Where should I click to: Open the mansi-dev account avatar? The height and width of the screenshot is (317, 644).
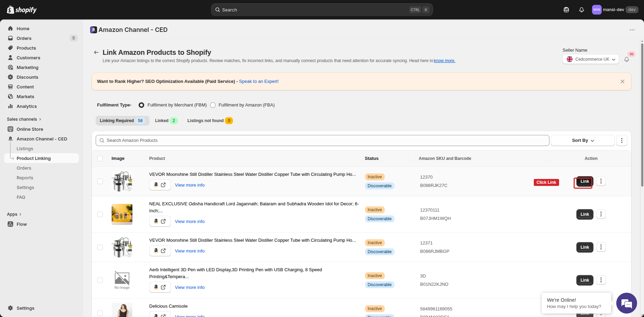click(x=597, y=10)
